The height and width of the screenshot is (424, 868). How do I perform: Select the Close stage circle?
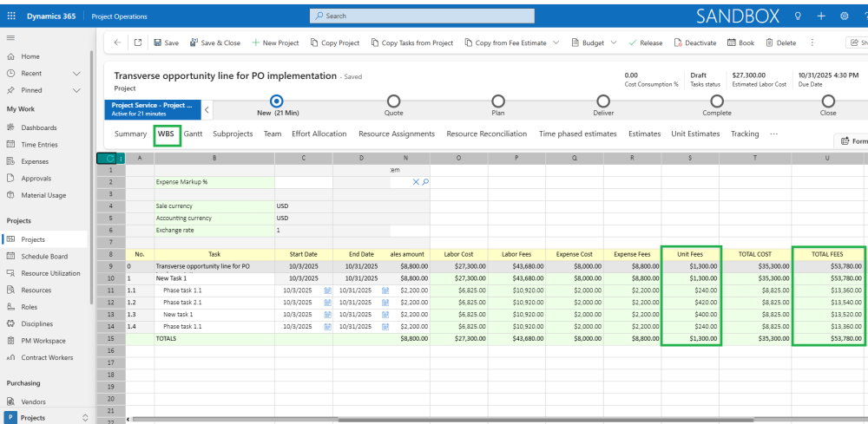[x=828, y=101]
